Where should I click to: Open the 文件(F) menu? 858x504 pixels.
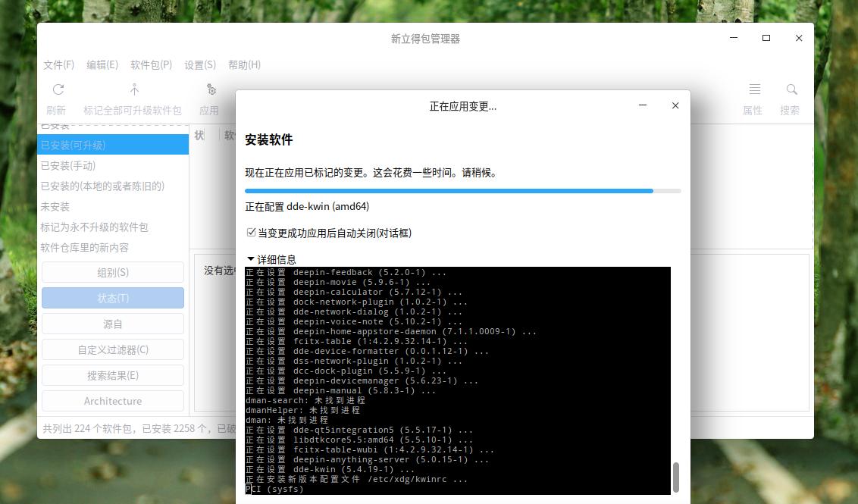pyautogui.click(x=58, y=64)
